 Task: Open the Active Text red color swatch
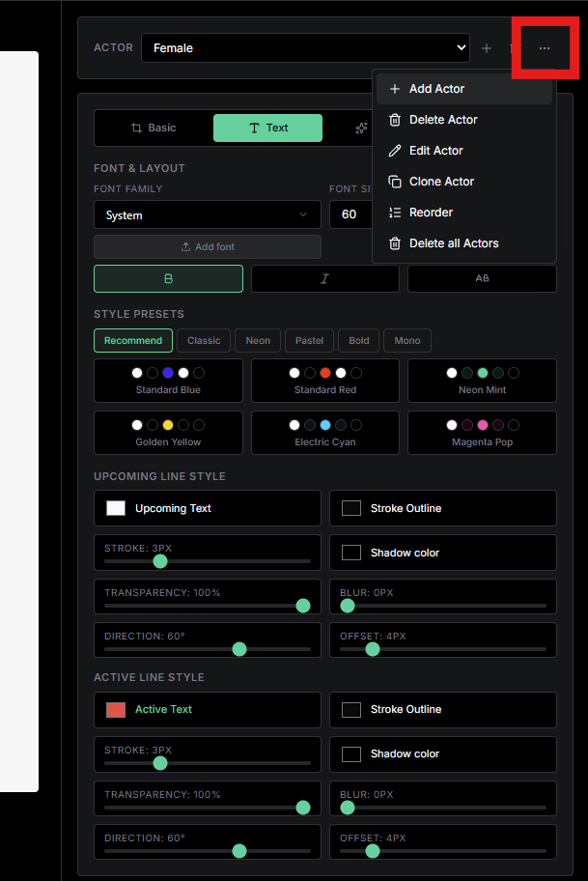[x=116, y=710]
